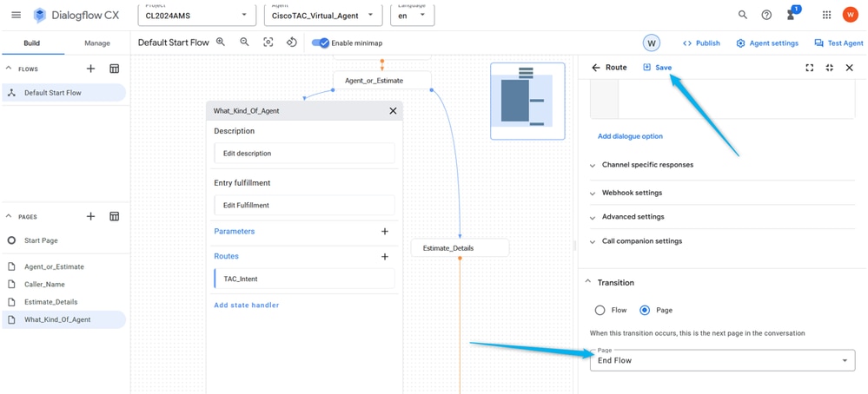
Task: Click the undo zoom rotate icon
Action: [x=292, y=43]
